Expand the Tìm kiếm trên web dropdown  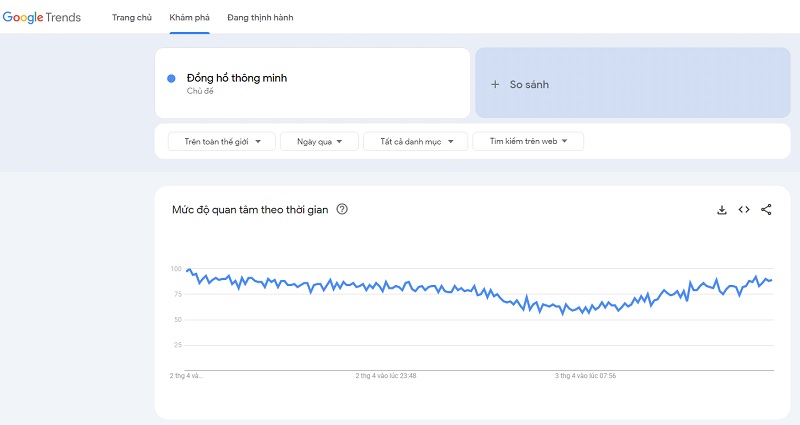point(528,141)
